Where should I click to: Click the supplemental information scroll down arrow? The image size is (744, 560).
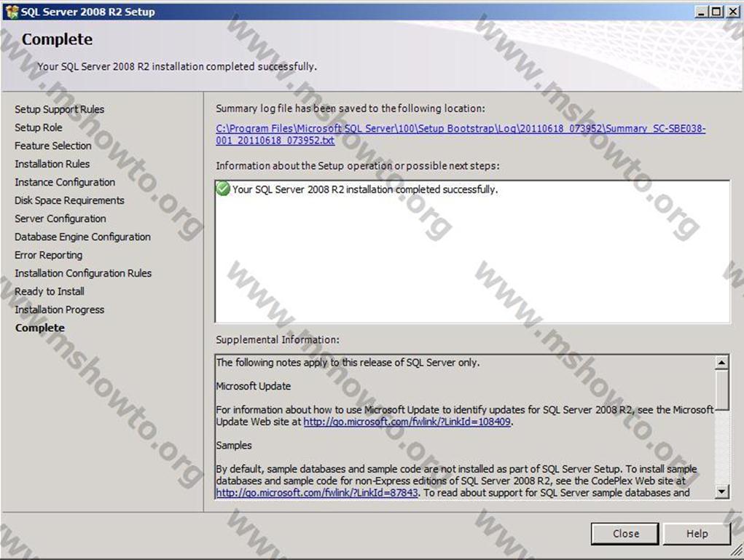tap(721, 492)
